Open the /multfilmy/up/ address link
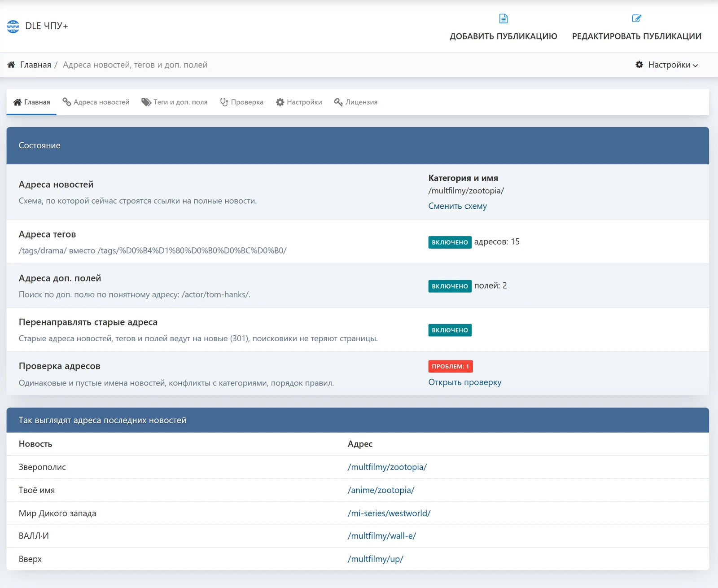Screen dimensions: 718x588 pos(376,559)
